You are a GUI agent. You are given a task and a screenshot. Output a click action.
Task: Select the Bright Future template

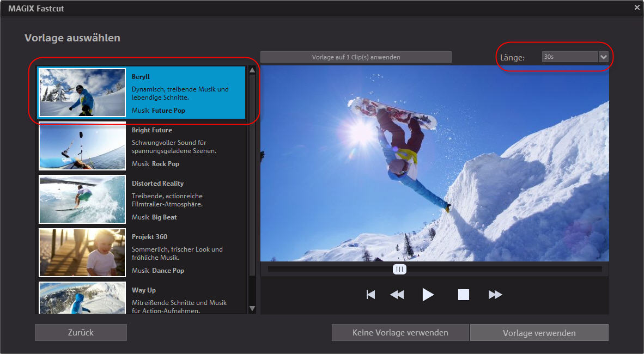(x=142, y=146)
